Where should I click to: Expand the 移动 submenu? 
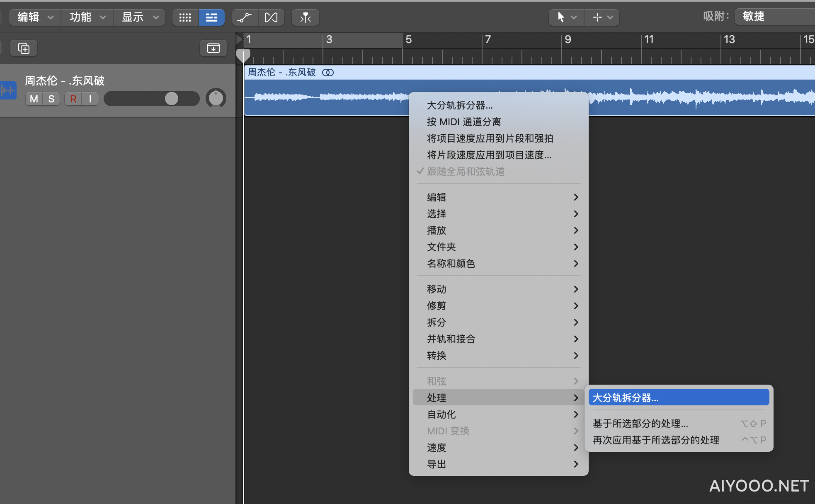[x=499, y=289]
